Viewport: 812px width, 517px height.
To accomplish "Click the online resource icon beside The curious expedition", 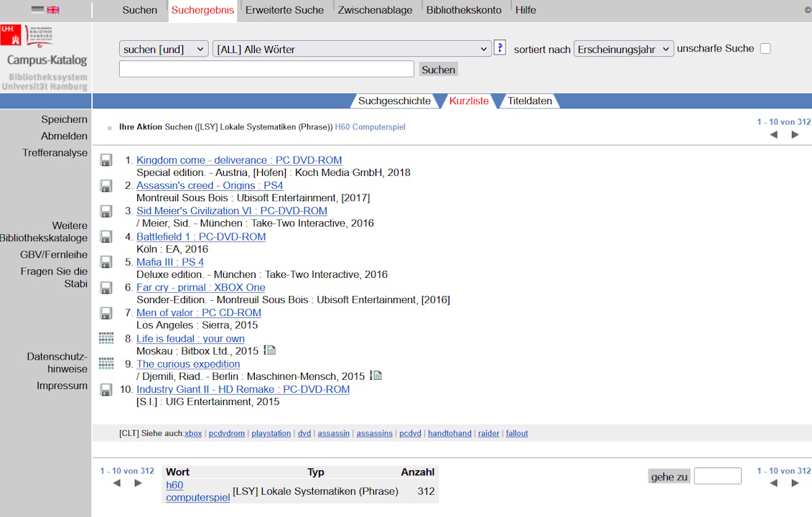I will click(106, 363).
